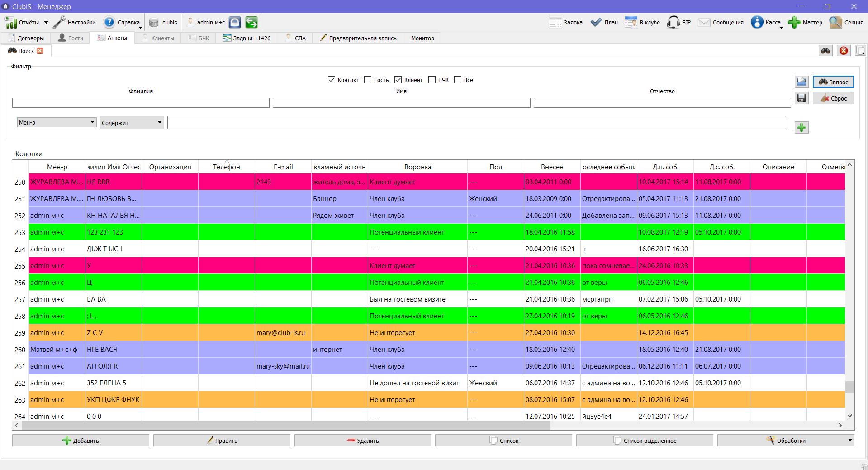Go to the СПА tab
This screenshot has height=470, width=868.
(295, 38)
